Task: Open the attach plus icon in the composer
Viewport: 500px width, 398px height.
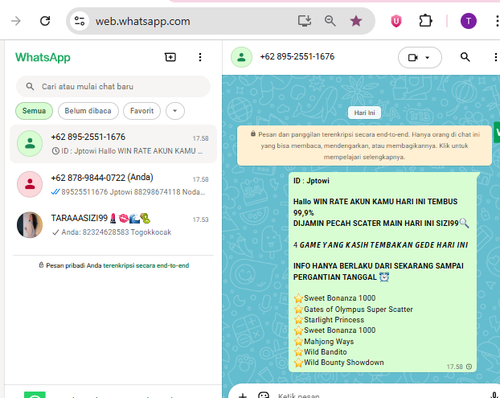Action: 243,396
